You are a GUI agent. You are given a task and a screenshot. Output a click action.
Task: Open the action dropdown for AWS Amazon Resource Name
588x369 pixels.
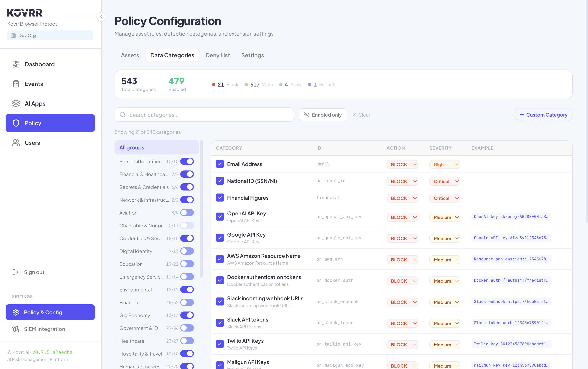[402, 260]
